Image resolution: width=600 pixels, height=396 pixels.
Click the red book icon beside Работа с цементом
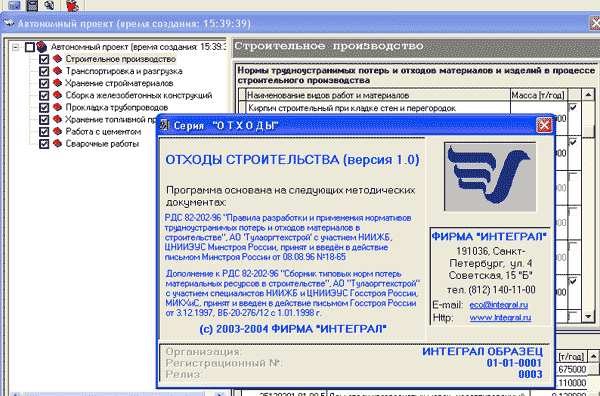(x=57, y=132)
